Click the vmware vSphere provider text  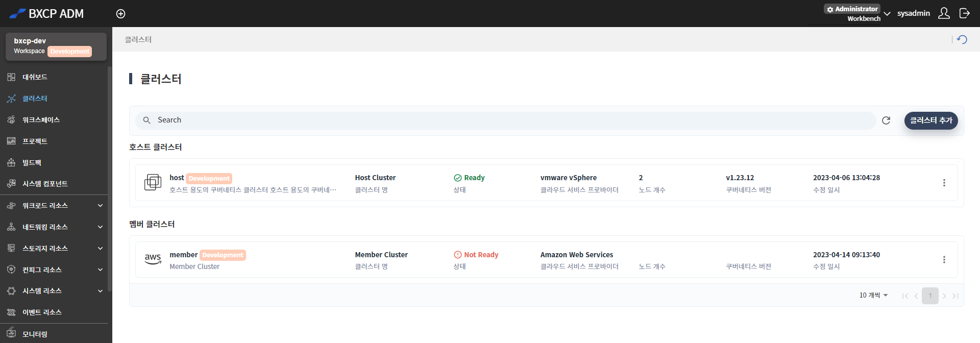click(x=569, y=178)
